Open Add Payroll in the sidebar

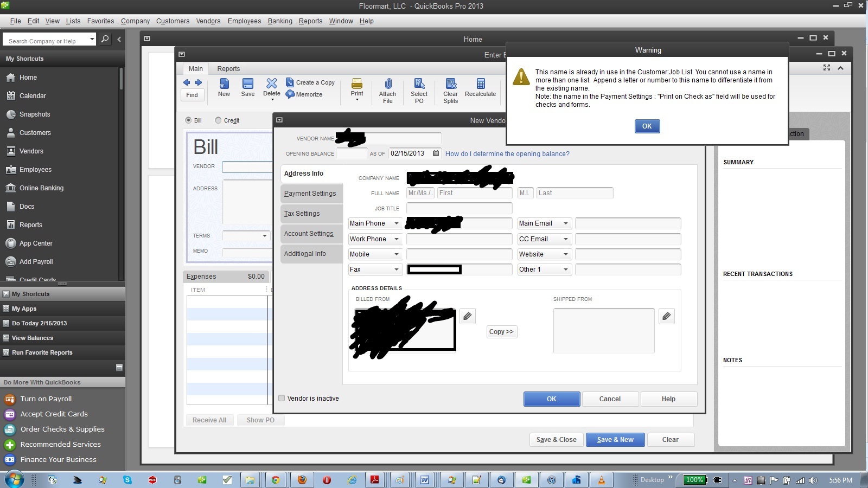pyautogui.click(x=36, y=262)
